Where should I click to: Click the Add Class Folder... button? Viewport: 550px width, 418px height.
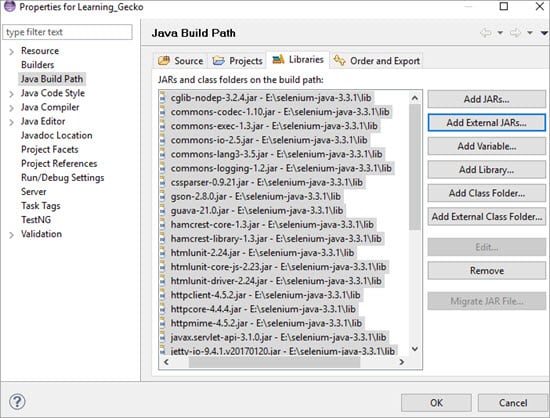pos(486,193)
